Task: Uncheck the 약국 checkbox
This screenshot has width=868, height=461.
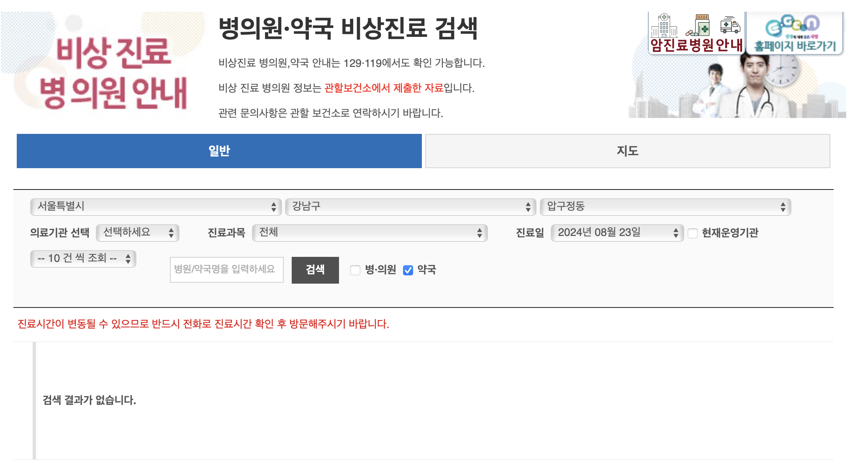Action: (408, 270)
